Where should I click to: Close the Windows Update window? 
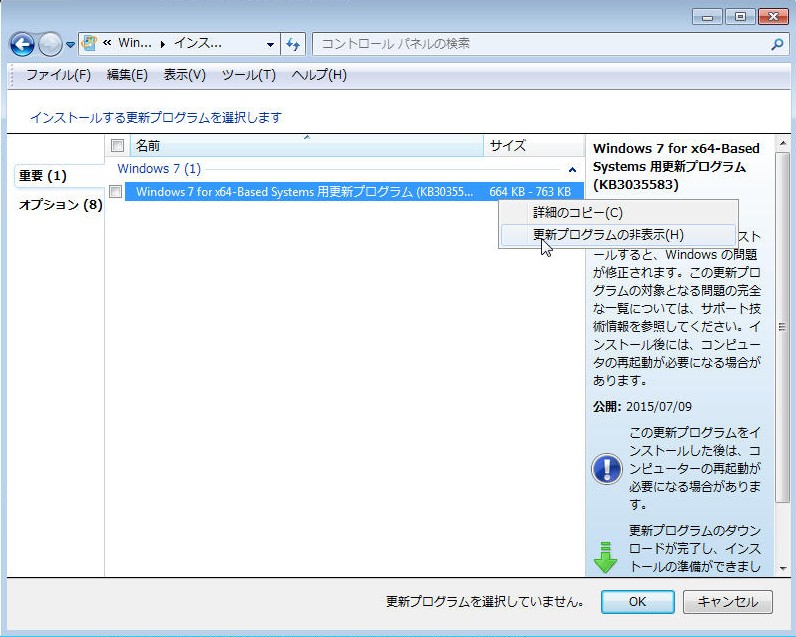coord(773,17)
